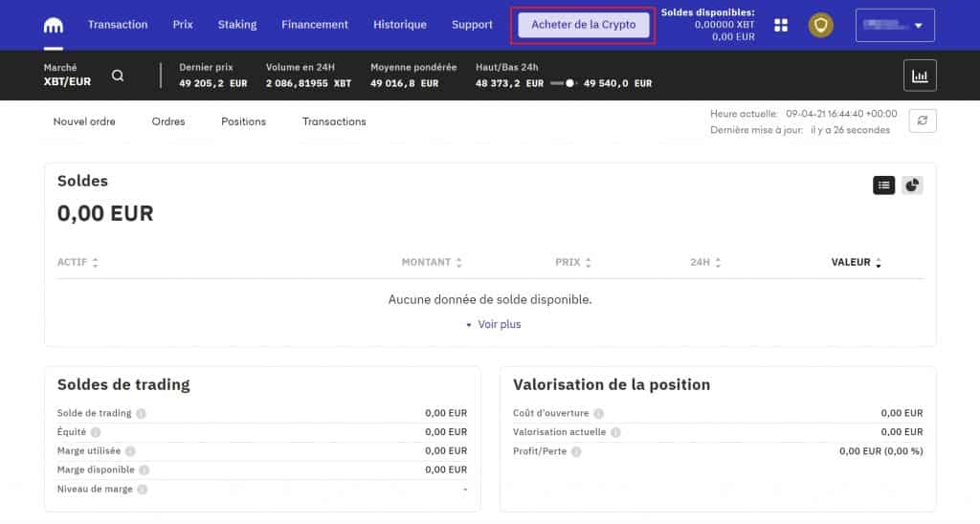Click the refresh data icon button
This screenshot has width=980, height=524.
coord(922,120)
